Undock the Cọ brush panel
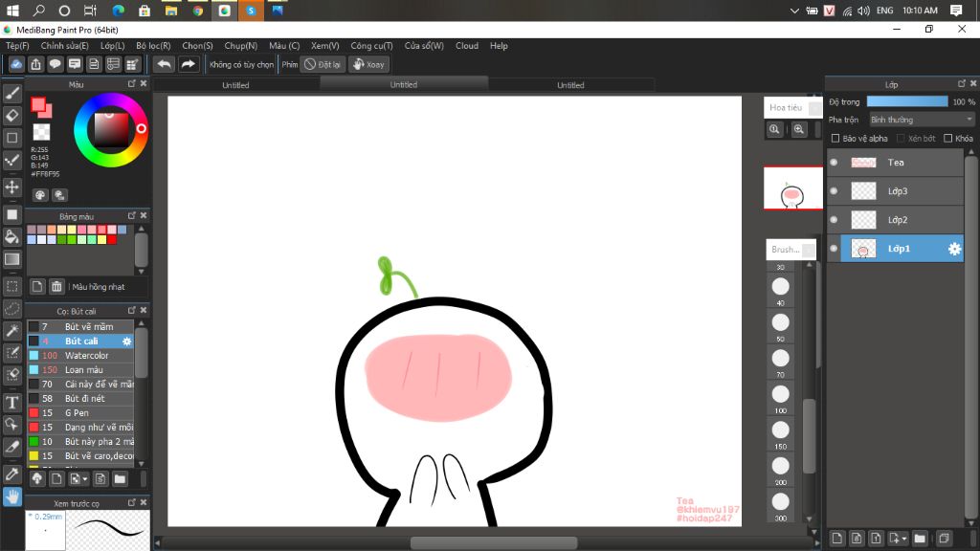The image size is (980, 551). click(132, 311)
